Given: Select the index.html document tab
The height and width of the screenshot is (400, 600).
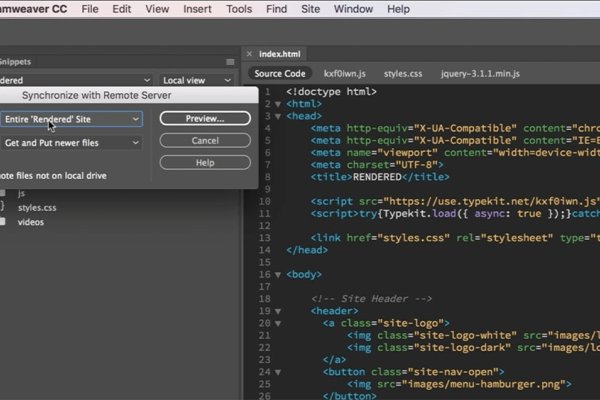Looking at the screenshot, I should (x=280, y=54).
